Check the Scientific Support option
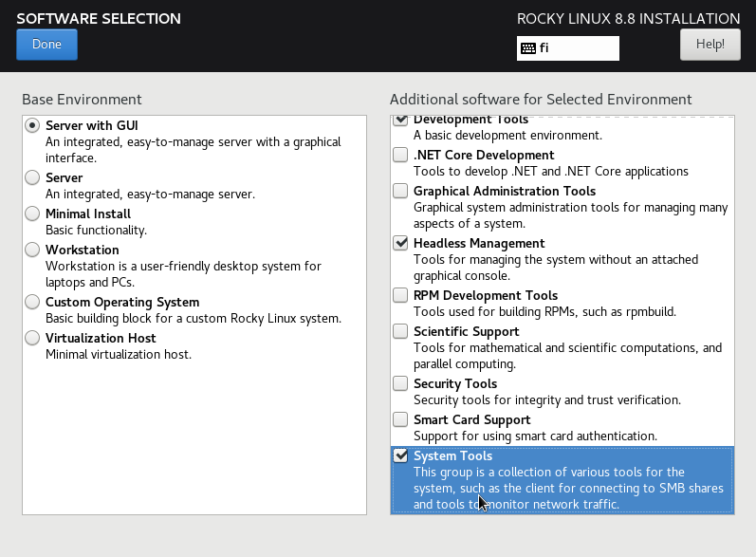The height and width of the screenshot is (557, 756). (x=400, y=331)
